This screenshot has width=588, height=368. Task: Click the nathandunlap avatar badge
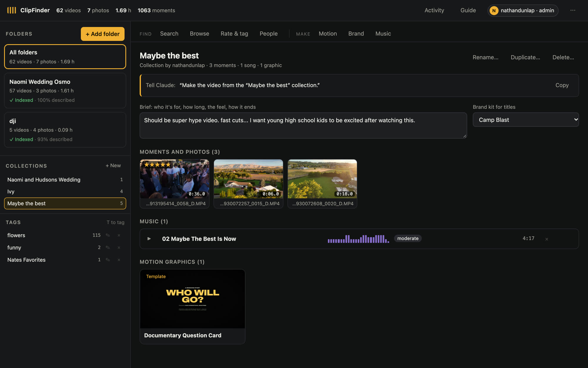[x=494, y=11]
